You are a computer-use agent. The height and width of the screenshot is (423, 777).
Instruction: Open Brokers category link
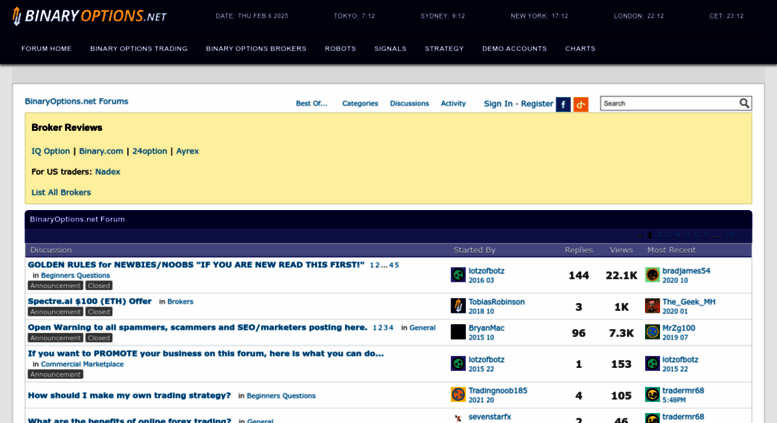(x=180, y=302)
